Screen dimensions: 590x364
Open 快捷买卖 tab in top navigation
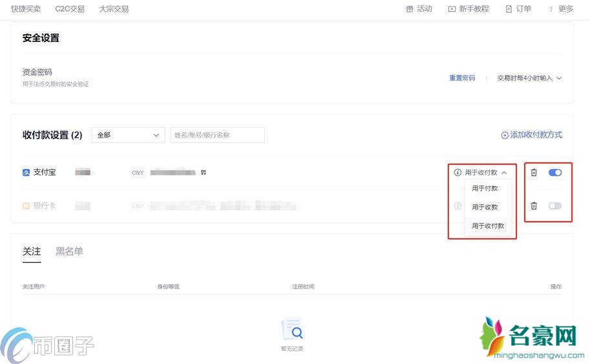click(x=26, y=8)
